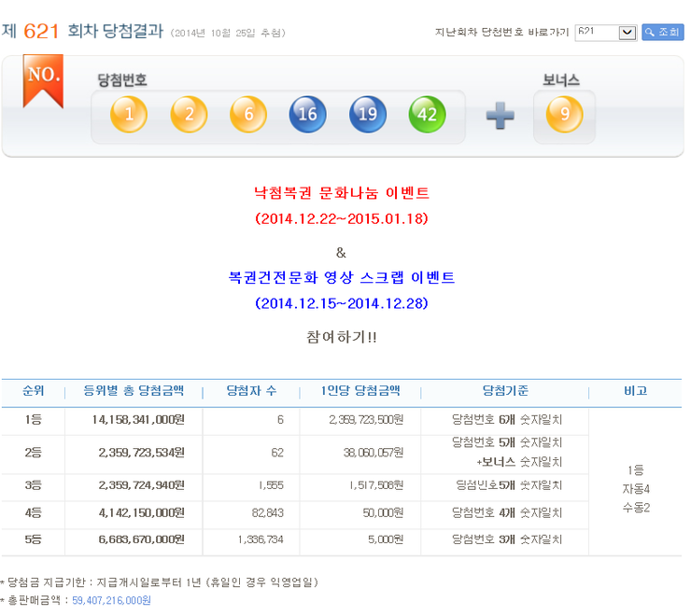The image size is (691, 616).
Task: Click blue date range 2014.12.15~2014.12.28
Action: click(x=342, y=303)
